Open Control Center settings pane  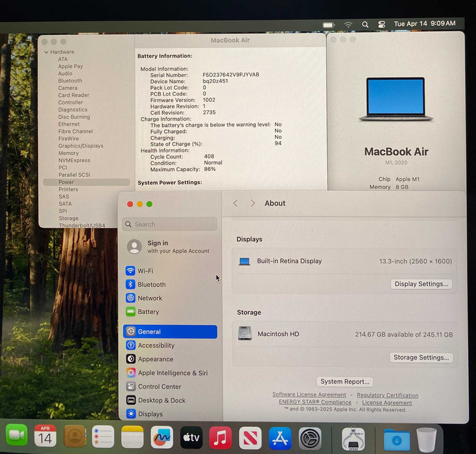(x=170, y=387)
